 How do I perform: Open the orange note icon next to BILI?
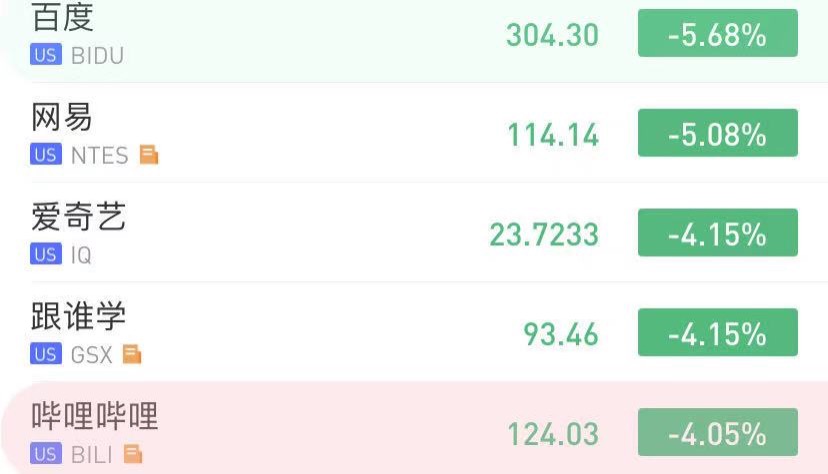133,454
